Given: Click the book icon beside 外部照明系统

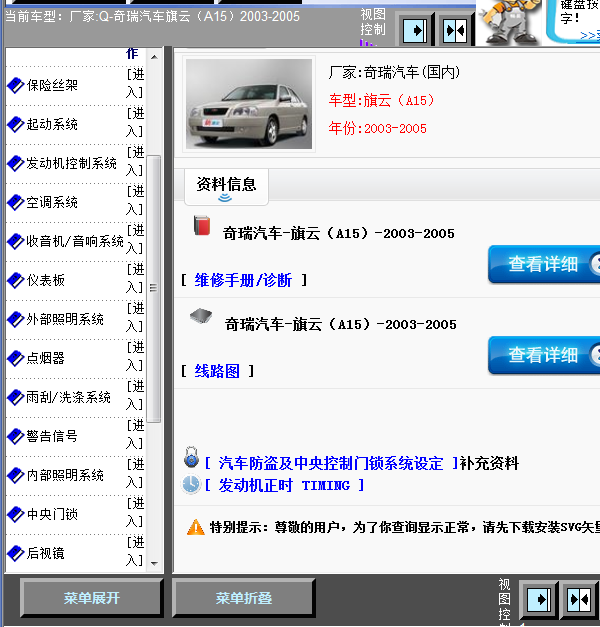Looking at the screenshot, I should [16, 319].
